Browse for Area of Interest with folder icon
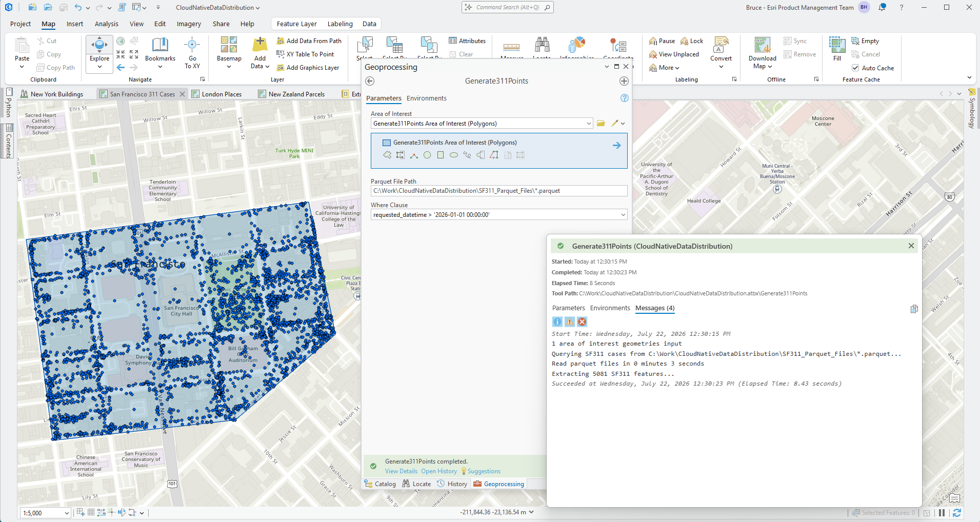 click(x=601, y=124)
